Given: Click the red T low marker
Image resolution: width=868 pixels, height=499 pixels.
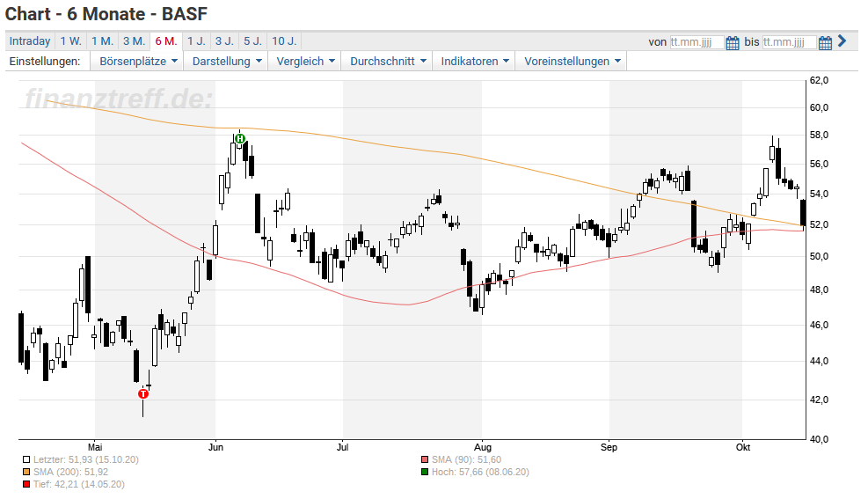Looking at the screenshot, I should coord(143,393).
